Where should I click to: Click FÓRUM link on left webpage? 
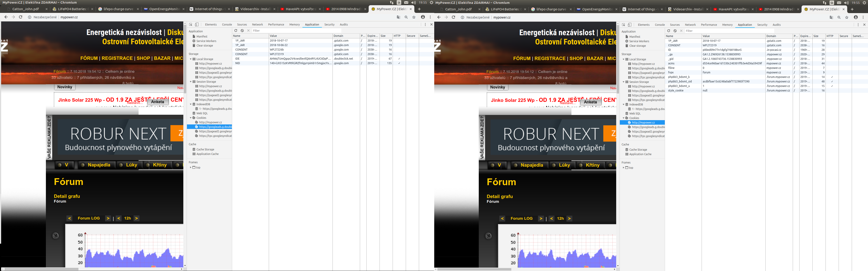[x=89, y=58]
